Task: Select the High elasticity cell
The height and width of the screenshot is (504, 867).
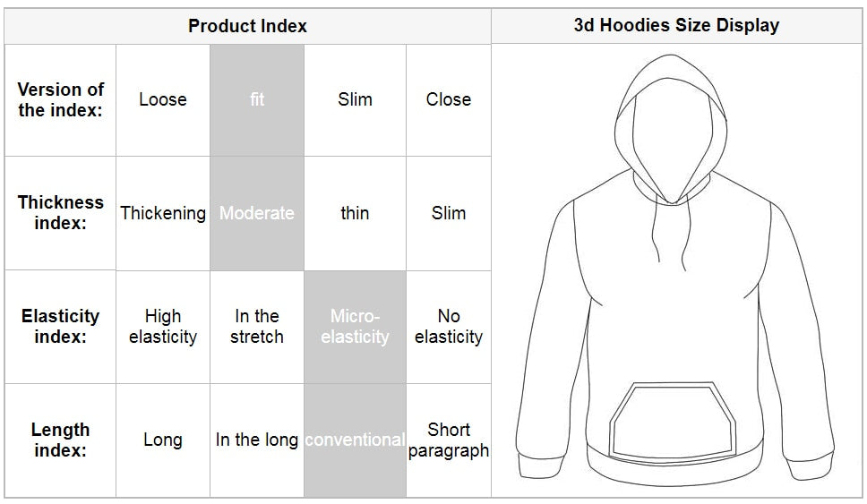Action: [163, 327]
